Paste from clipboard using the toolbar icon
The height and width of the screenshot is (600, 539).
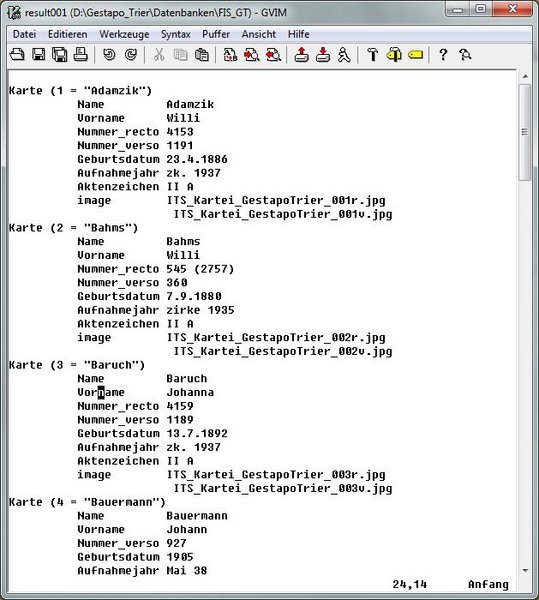click(x=202, y=55)
